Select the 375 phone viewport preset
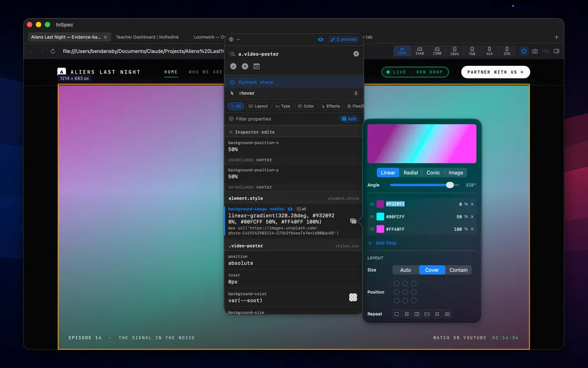This screenshot has width=588, height=368. [x=507, y=51]
